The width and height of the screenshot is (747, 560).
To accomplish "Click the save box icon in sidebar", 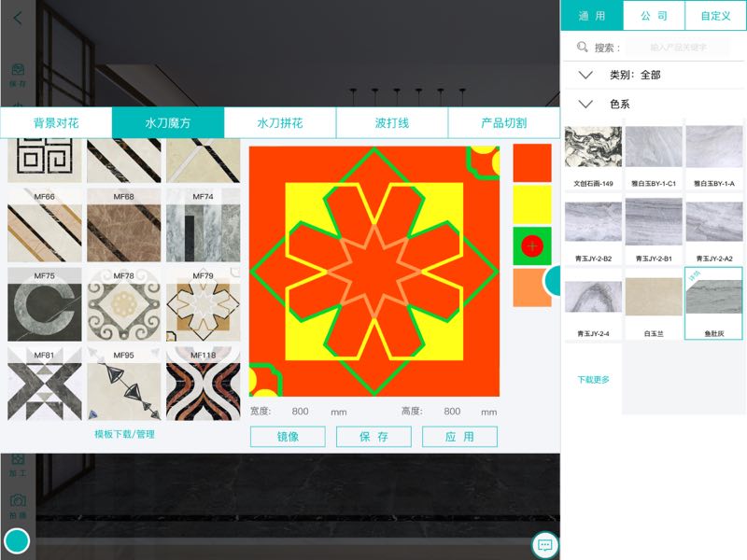I will pos(18,69).
